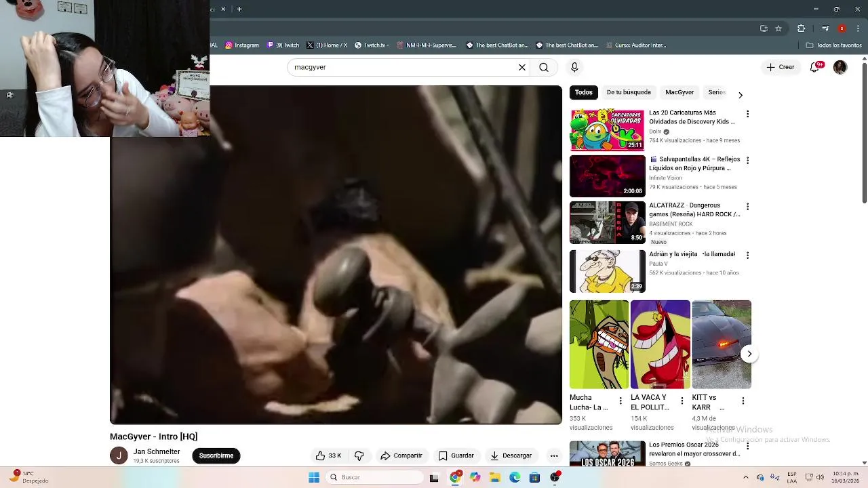This screenshot has width=868, height=488.
Task: Select the Todos filter chip
Action: 584,92
